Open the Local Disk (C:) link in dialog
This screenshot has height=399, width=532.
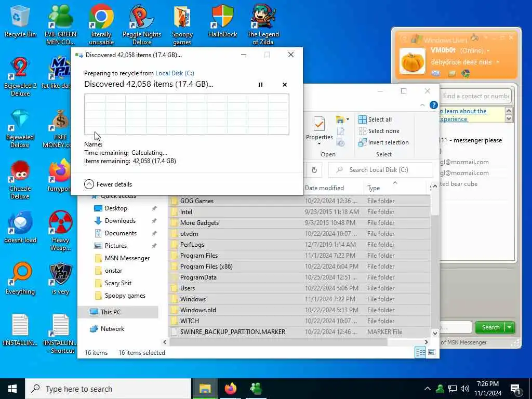[x=175, y=73]
